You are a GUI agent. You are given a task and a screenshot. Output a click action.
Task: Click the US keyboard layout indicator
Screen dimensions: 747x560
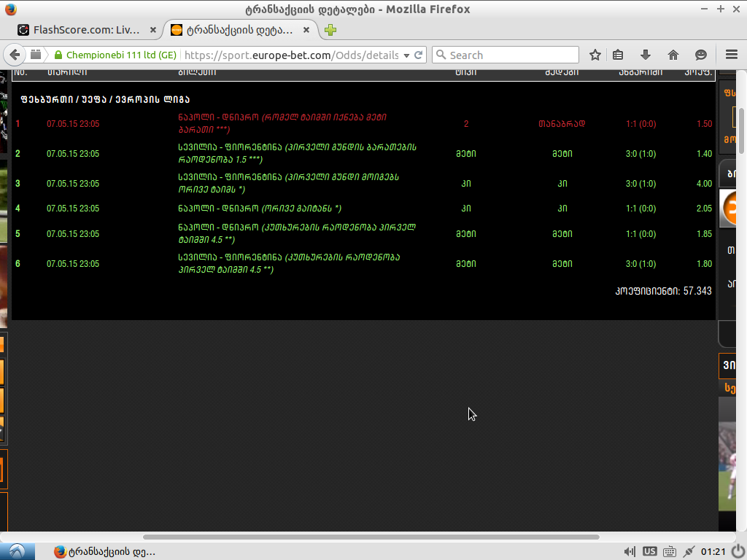click(x=649, y=551)
